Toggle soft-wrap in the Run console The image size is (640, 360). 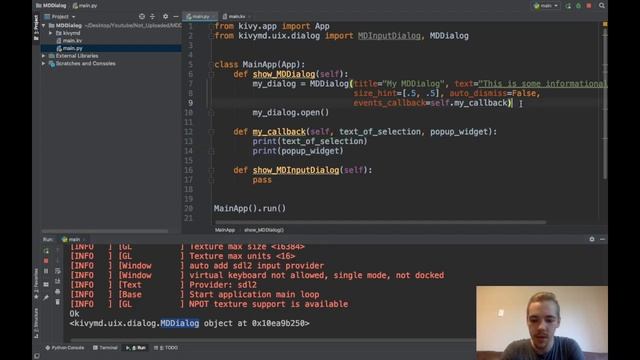(x=58, y=271)
